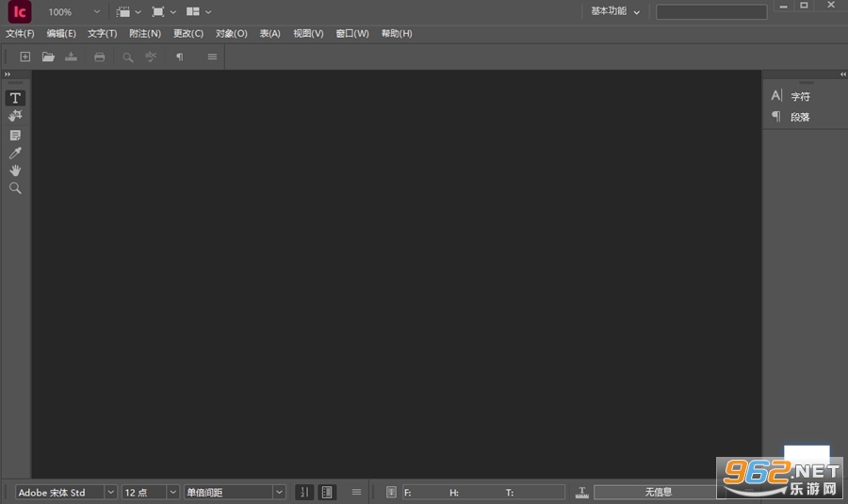Open the view options dropdown

pos(129,11)
